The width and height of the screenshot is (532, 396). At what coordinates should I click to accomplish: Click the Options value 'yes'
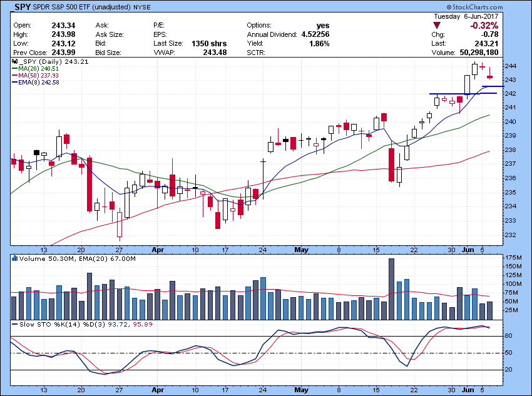[323, 26]
